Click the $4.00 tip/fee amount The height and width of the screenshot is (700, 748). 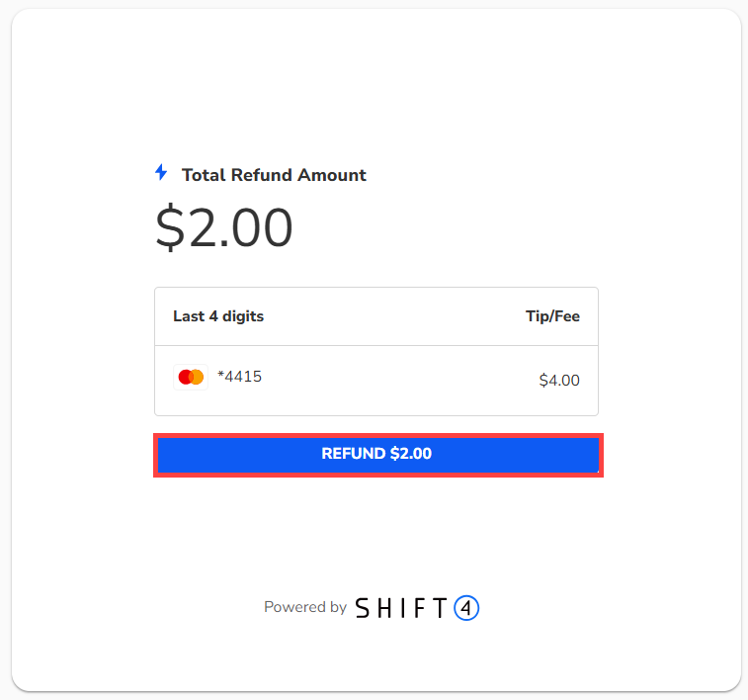click(x=559, y=380)
